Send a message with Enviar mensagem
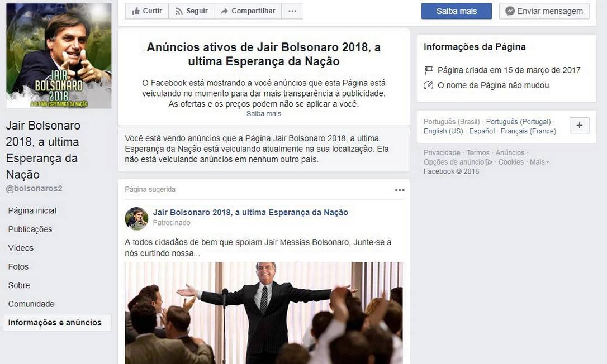 click(x=544, y=11)
